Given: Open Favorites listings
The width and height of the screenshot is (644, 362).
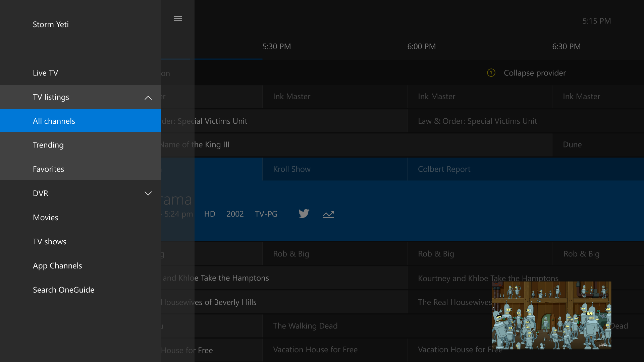Looking at the screenshot, I should (x=49, y=169).
